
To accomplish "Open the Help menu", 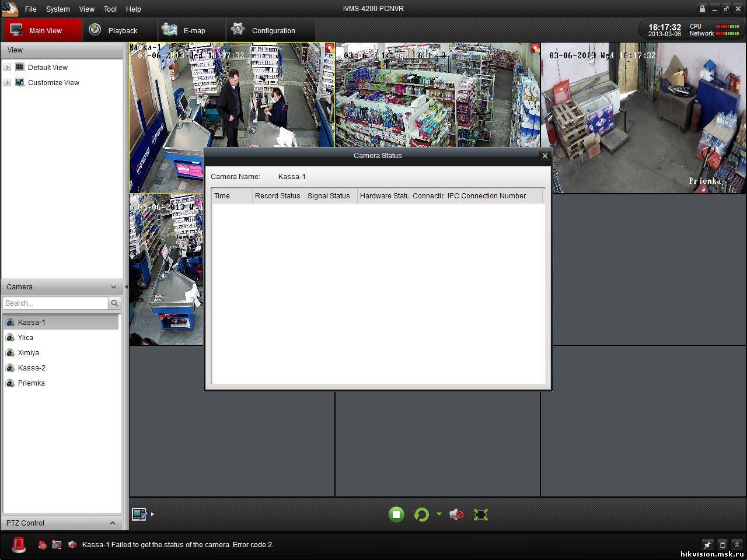I will pyautogui.click(x=134, y=9).
